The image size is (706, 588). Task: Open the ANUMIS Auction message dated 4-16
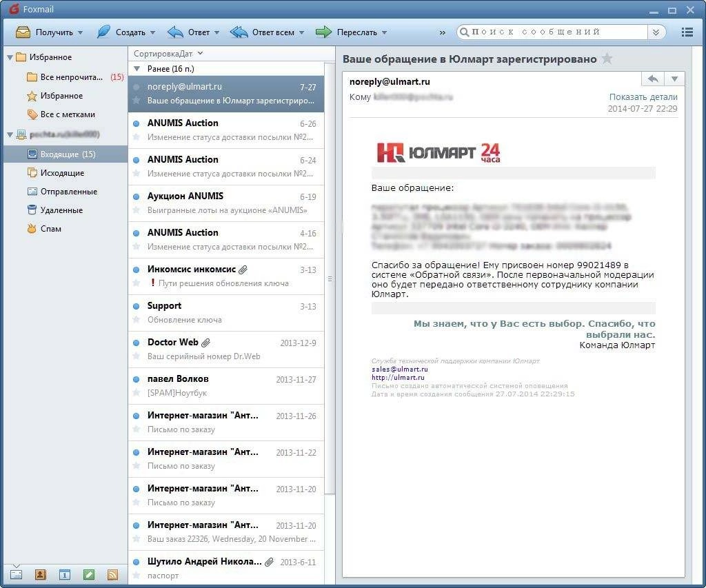tap(226, 240)
